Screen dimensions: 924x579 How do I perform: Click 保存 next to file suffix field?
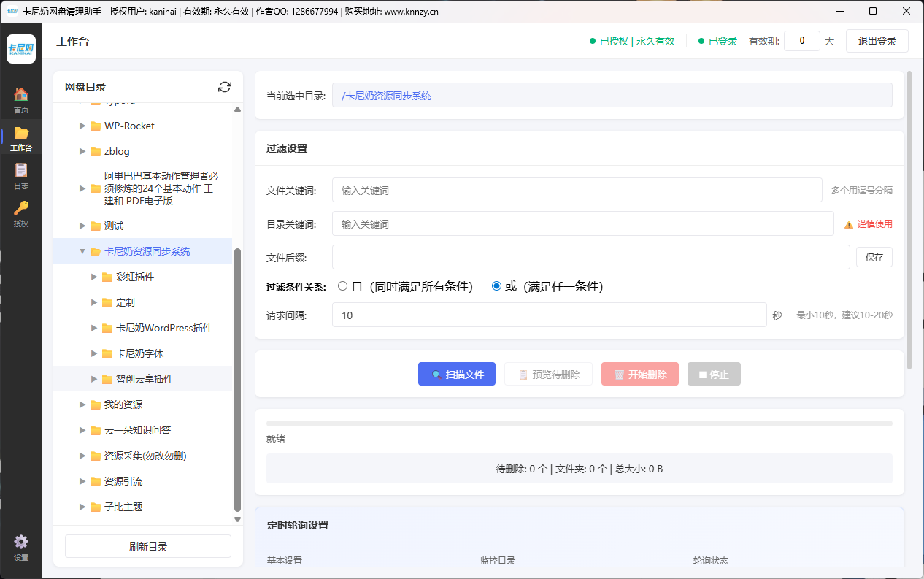[x=874, y=257]
